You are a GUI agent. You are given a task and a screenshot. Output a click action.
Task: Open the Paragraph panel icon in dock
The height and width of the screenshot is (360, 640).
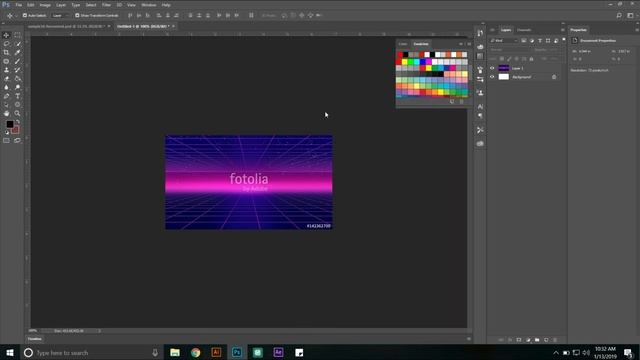(x=480, y=116)
